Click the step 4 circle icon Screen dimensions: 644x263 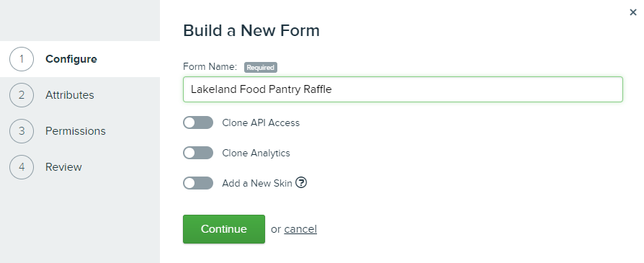click(x=22, y=167)
